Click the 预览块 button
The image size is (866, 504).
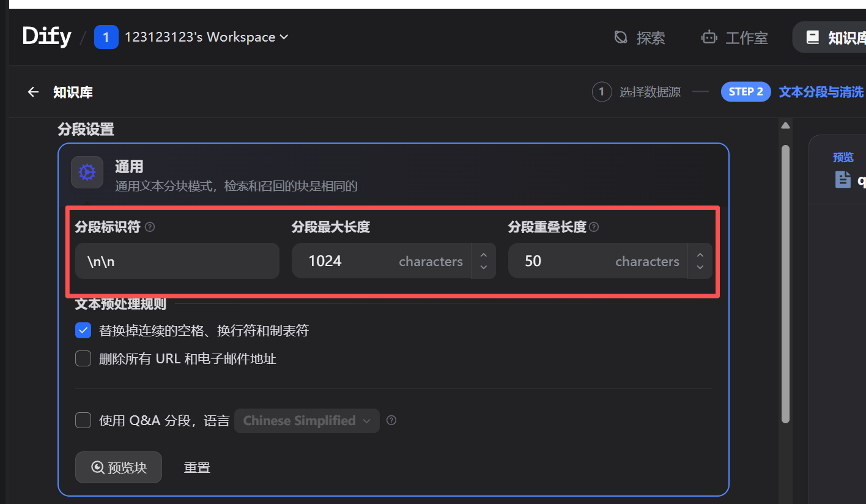[x=118, y=467]
